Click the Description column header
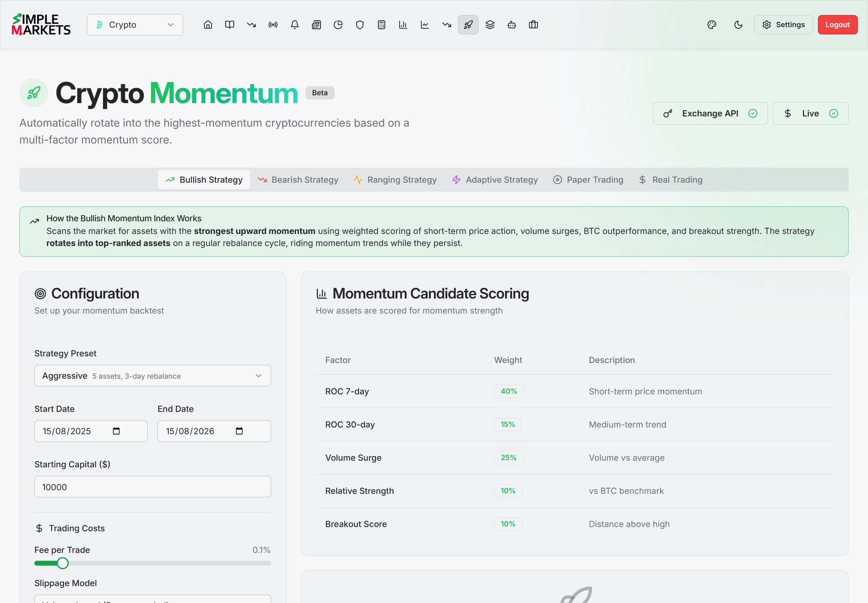 [x=611, y=360]
